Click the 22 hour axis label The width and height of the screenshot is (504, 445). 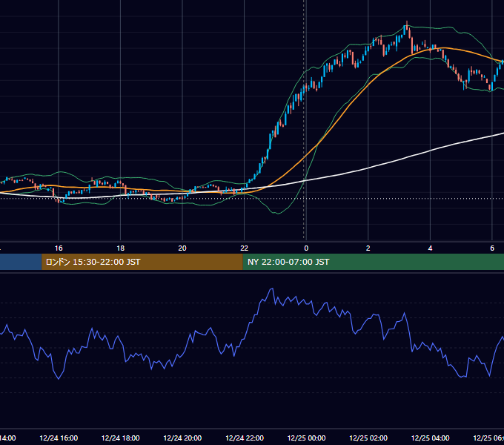(x=245, y=248)
